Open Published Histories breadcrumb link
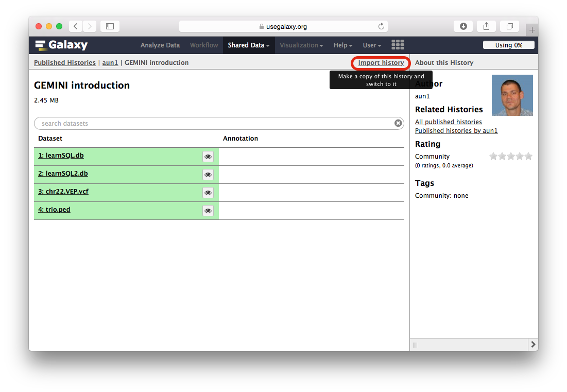This screenshot has height=392, width=567. 65,62
